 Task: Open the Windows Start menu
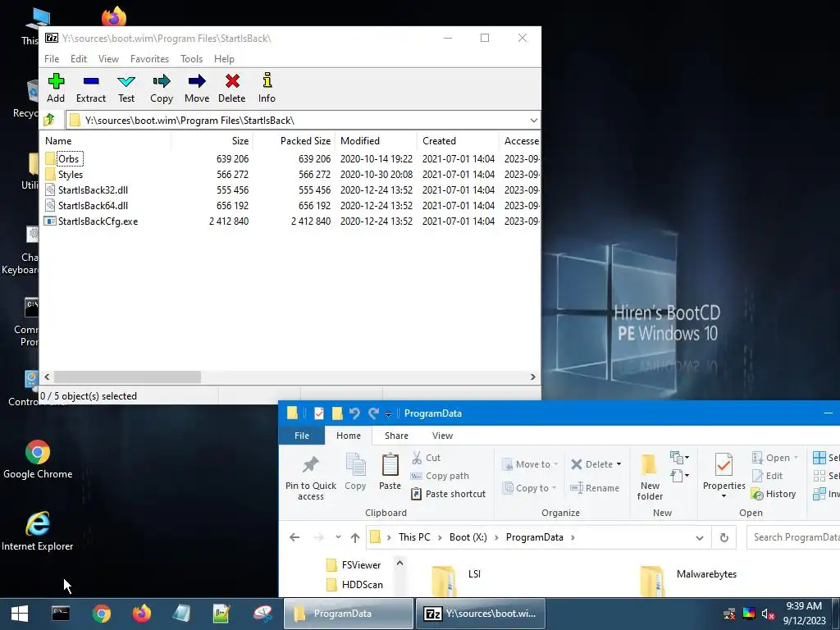point(20,614)
